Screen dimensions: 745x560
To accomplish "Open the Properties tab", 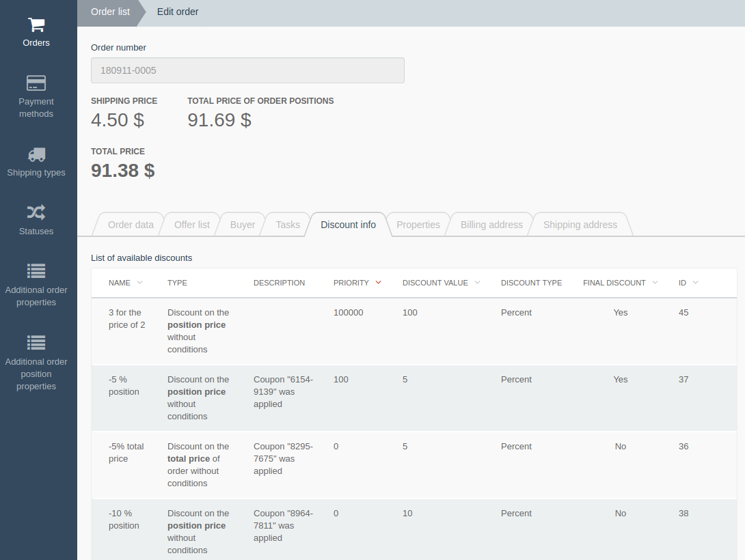I will (418, 225).
